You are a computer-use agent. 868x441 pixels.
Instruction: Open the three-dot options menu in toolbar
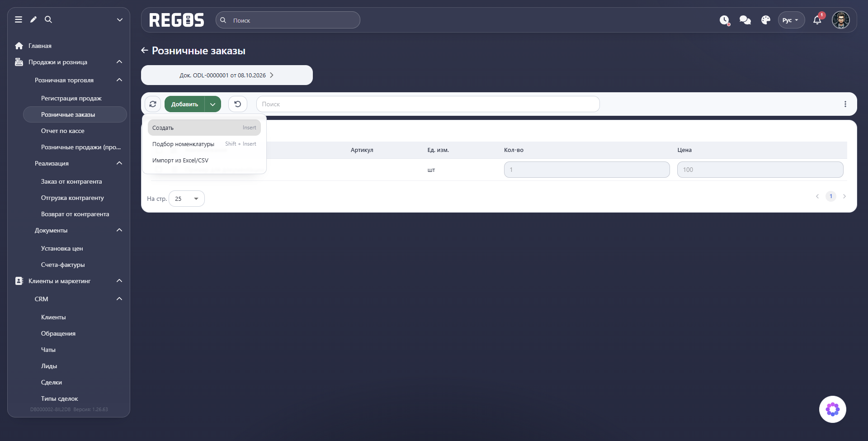pos(845,104)
